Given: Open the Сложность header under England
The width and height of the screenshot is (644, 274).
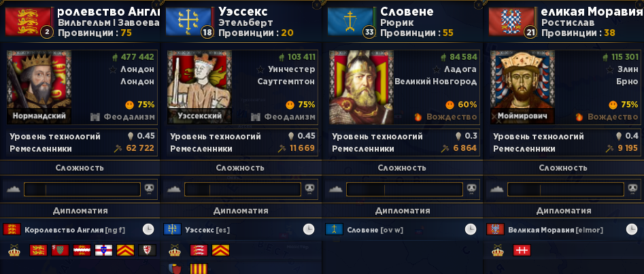Looking at the screenshot, I should pyautogui.click(x=80, y=168).
